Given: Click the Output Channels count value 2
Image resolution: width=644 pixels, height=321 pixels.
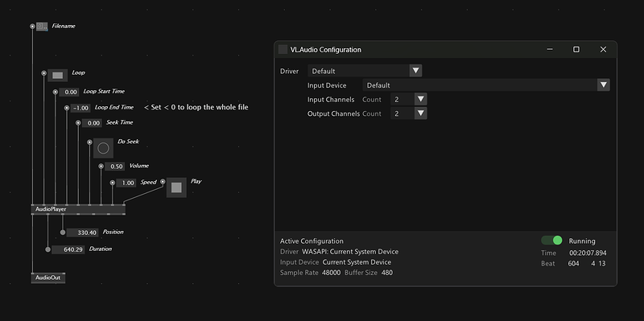Looking at the screenshot, I should [x=402, y=113].
